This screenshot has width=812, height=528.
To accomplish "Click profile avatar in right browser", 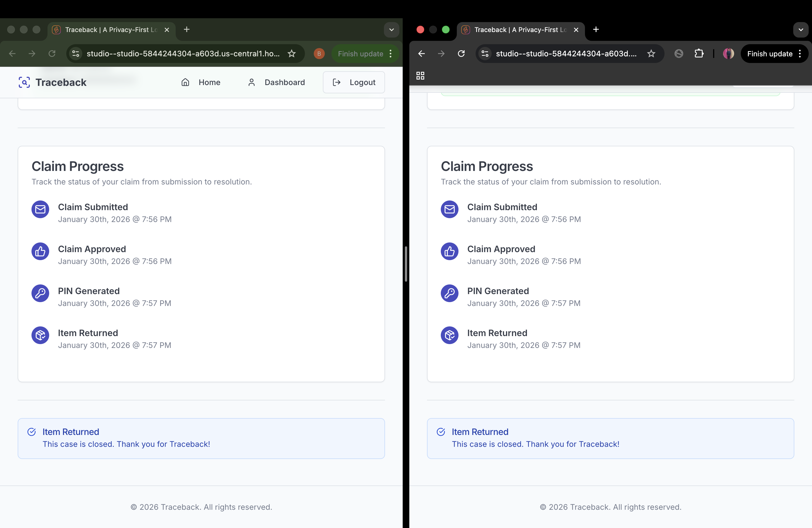I will [728, 54].
